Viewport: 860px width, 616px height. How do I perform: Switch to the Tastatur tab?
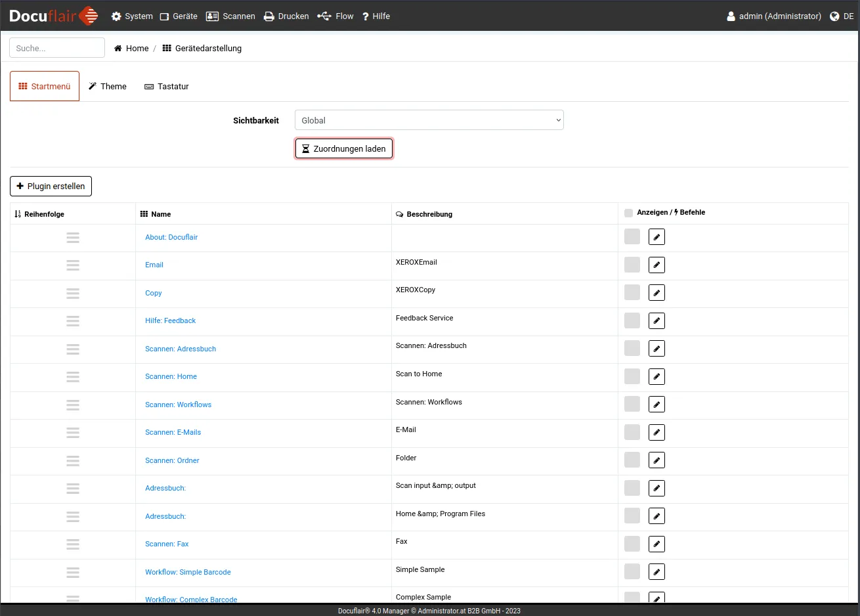click(x=167, y=87)
